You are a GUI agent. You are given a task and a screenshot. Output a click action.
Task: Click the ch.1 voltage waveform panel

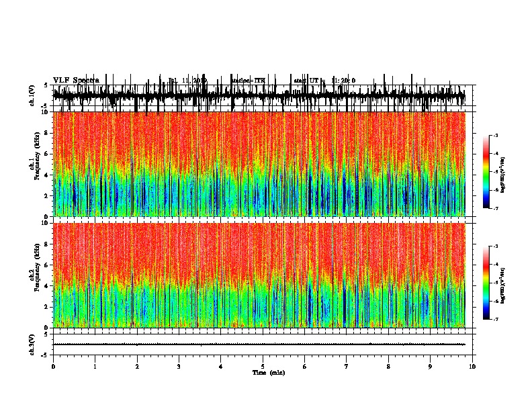[264, 95]
